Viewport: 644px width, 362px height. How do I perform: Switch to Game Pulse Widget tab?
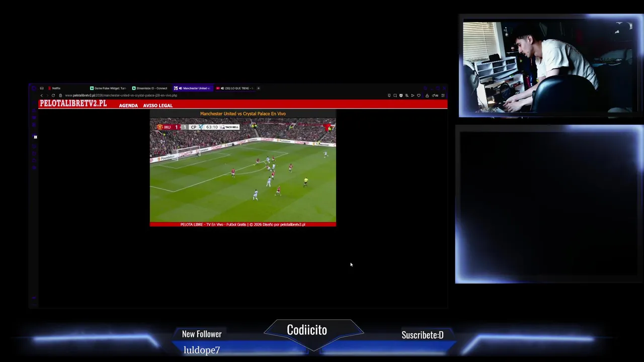[108, 88]
